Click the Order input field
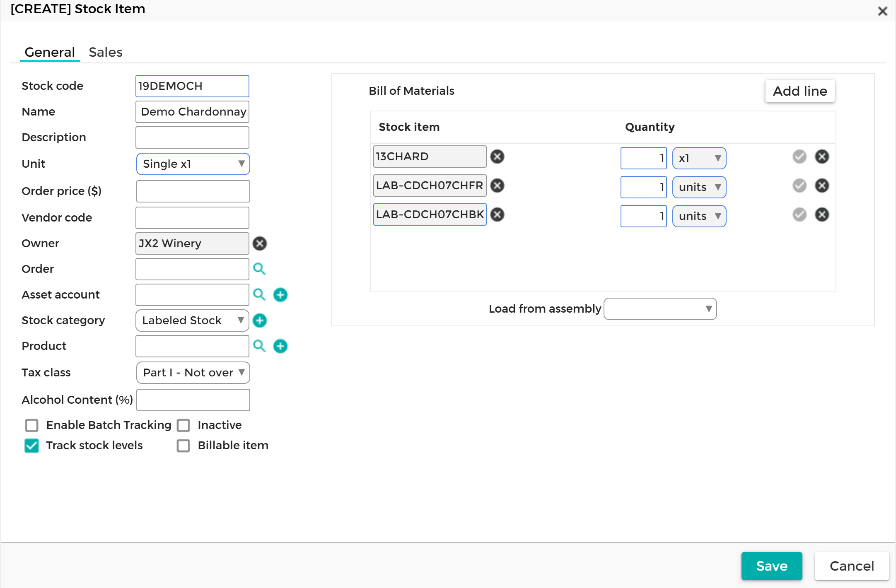896x588 pixels. tap(192, 269)
